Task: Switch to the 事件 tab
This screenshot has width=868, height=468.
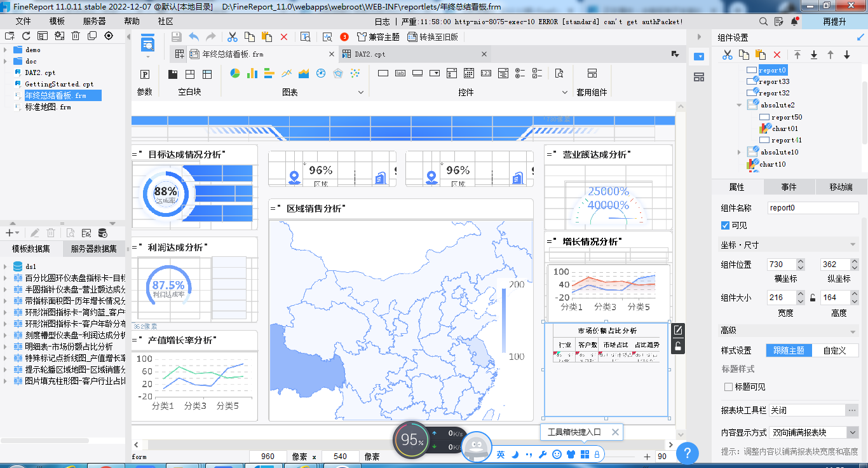Action: coord(789,187)
